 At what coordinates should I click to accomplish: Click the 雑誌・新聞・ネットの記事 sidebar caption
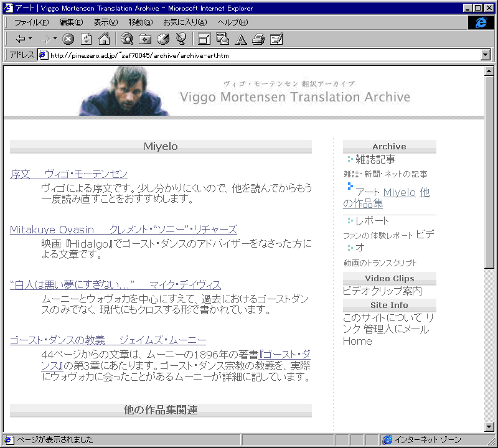tap(385, 174)
